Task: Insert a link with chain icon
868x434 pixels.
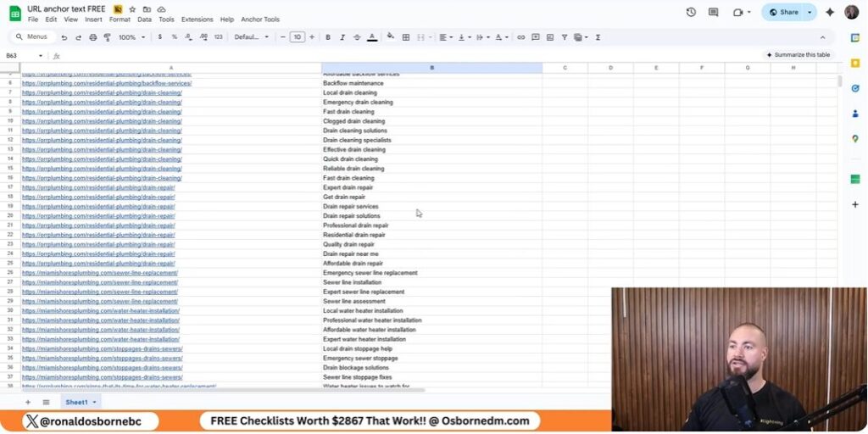Action: [521, 37]
